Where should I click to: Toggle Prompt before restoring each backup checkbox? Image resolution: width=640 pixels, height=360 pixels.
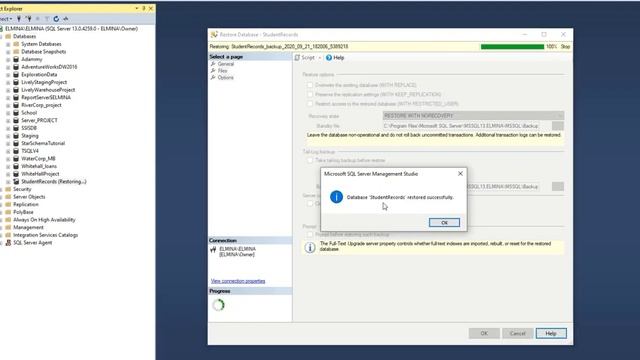(x=310, y=234)
